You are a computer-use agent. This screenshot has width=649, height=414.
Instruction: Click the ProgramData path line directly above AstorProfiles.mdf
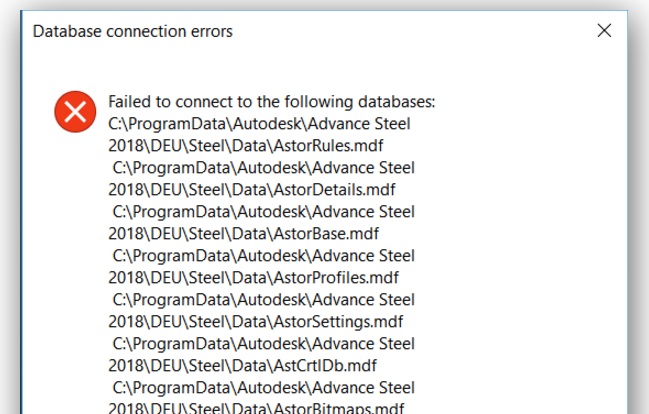click(x=264, y=255)
